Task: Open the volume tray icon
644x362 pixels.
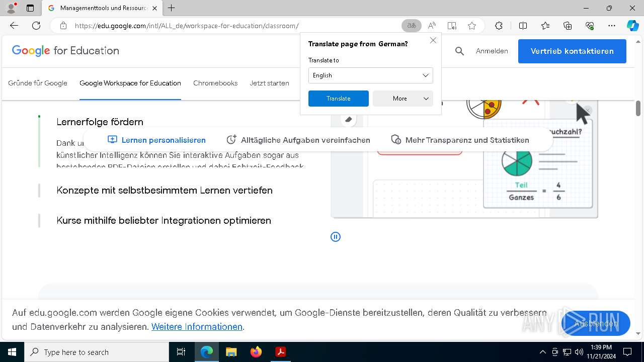Action: [x=579, y=352]
